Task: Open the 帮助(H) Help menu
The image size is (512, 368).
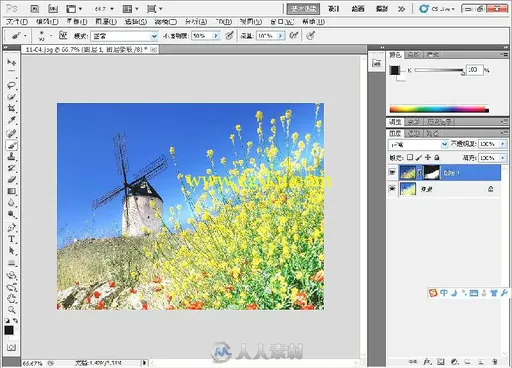Action: (314, 22)
